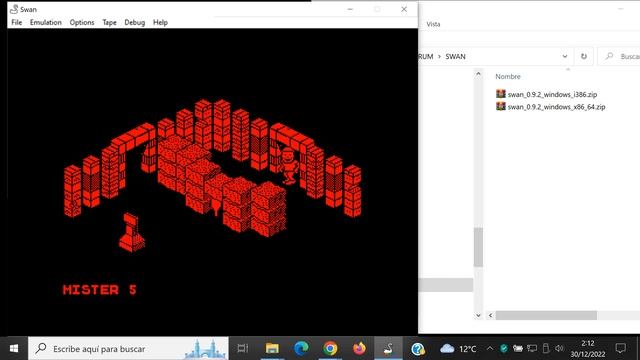
Task: Click the Swan emulator taskbar icon
Action: click(388, 349)
